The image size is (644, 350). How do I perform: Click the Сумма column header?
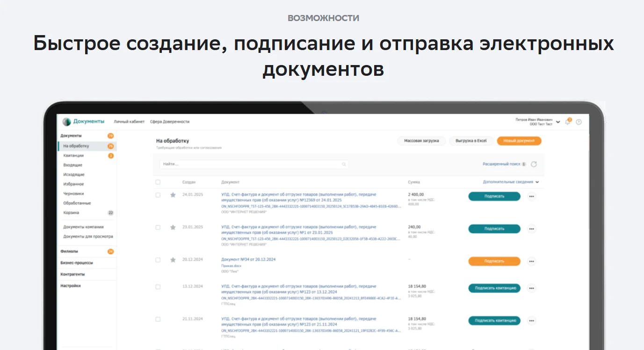point(414,182)
